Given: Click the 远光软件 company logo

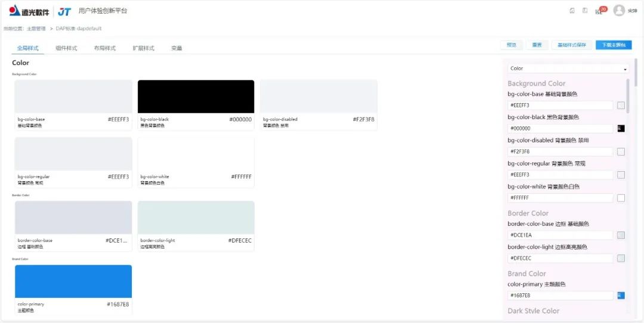Looking at the screenshot, I should point(29,11).
